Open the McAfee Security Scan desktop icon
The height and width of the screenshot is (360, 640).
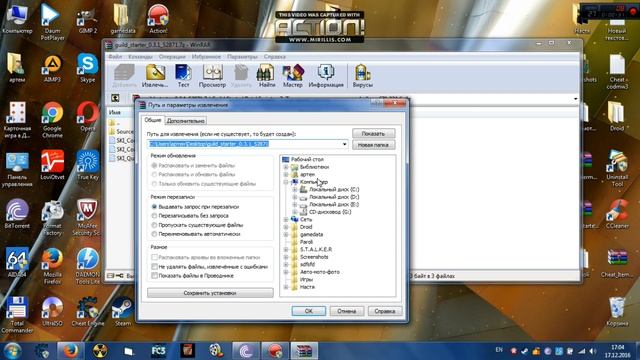coord(87,217)
